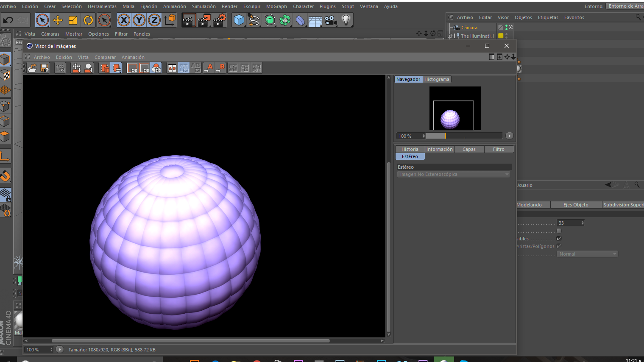Toggle the RGB channels filter icon
Screen dimensions: 644x362
tap(156, 68)
